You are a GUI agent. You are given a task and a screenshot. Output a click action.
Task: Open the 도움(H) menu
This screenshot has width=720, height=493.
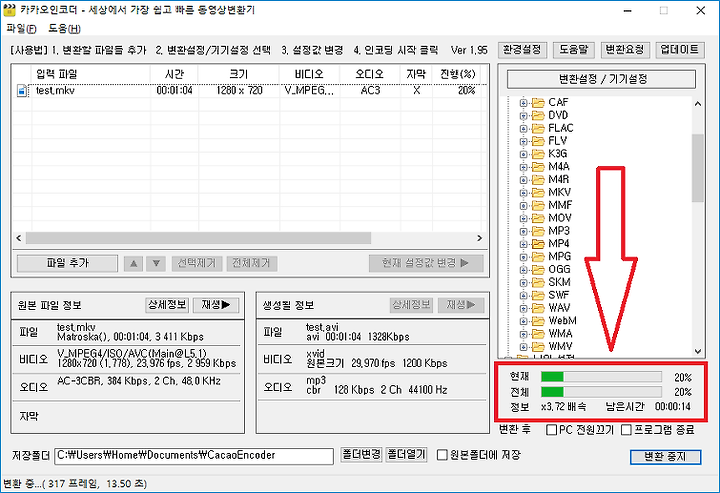pos(64,29)
